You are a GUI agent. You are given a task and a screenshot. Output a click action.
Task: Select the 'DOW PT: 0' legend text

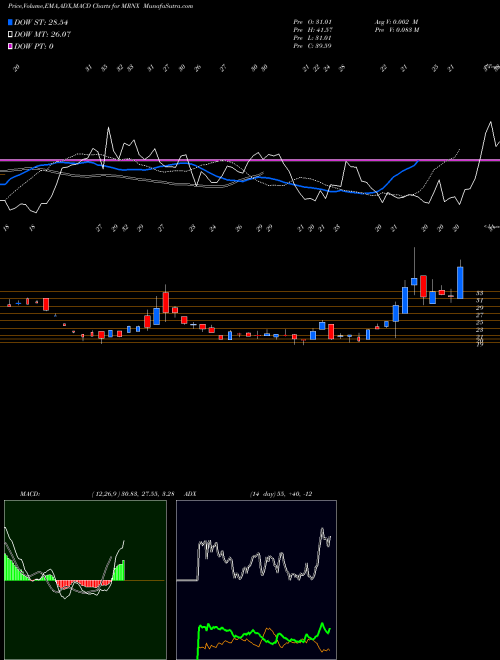(34, 46)
